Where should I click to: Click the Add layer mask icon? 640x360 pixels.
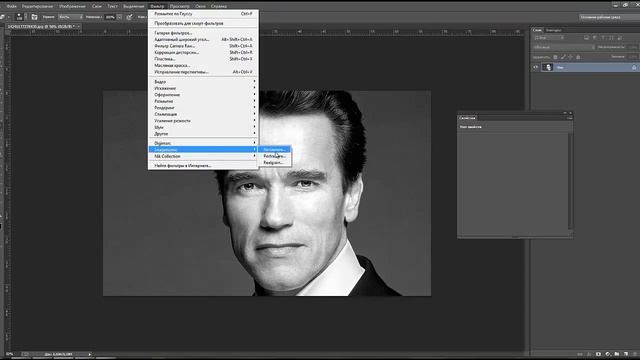click(x=598, y=354)
